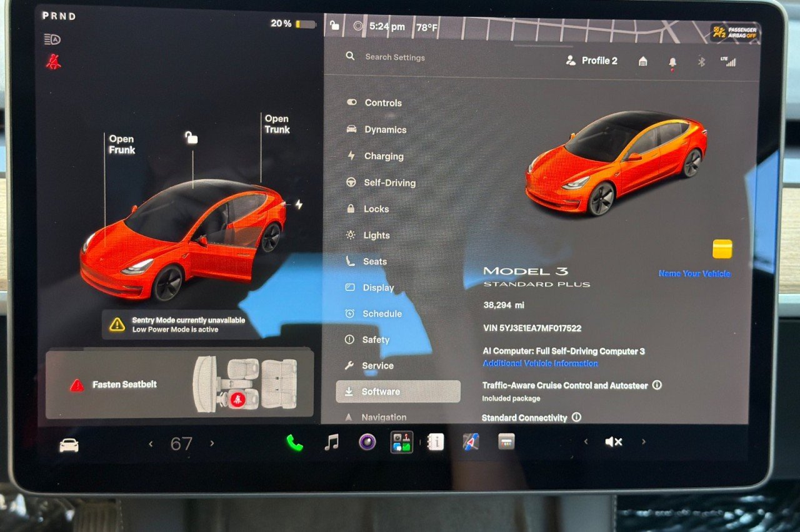
Task: Open the navigation maps app icon
Action: pos(471,442)
